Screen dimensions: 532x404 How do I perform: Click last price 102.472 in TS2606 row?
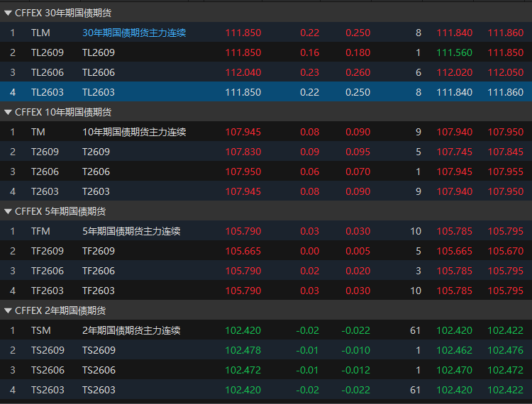243,370
